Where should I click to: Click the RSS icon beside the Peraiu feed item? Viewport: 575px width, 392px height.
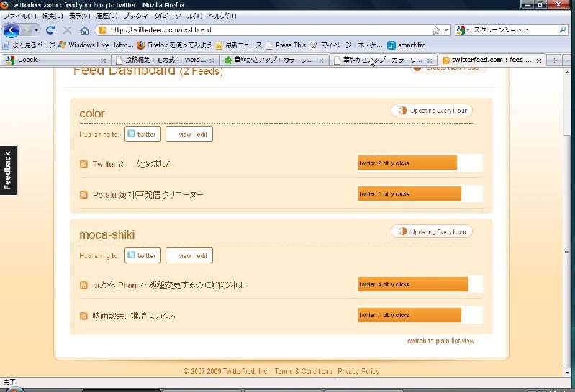click(x=83, y=195)
